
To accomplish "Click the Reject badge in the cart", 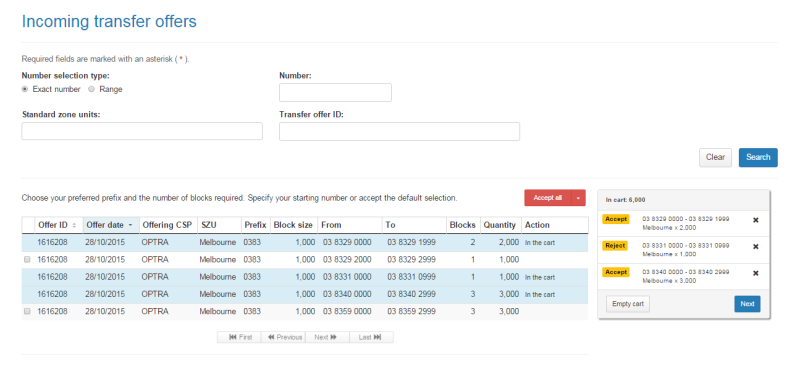I will coord(616,245).
